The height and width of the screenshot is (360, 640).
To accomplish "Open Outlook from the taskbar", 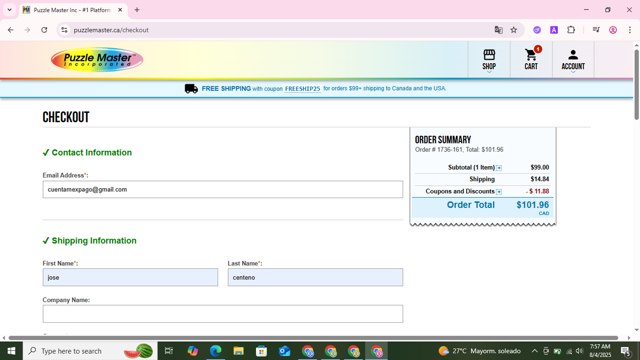I will [284, 351].
